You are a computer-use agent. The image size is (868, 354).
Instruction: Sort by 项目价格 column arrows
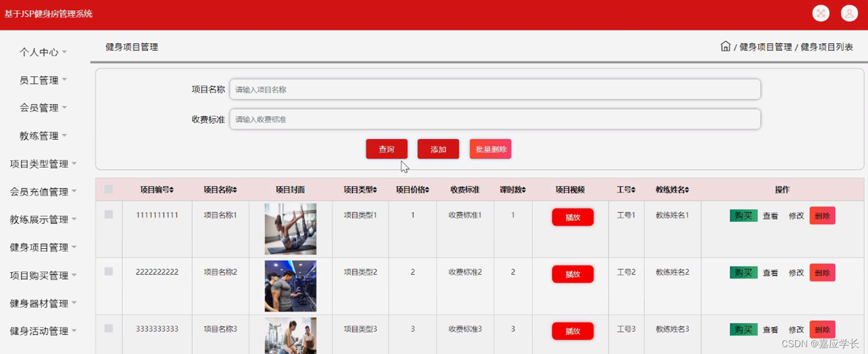(x=427, y=190)
